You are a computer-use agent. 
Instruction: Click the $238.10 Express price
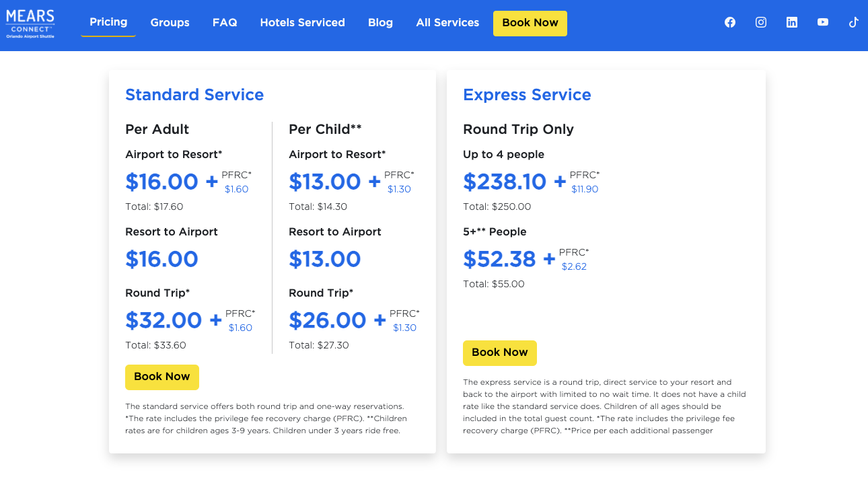[505, 182]
